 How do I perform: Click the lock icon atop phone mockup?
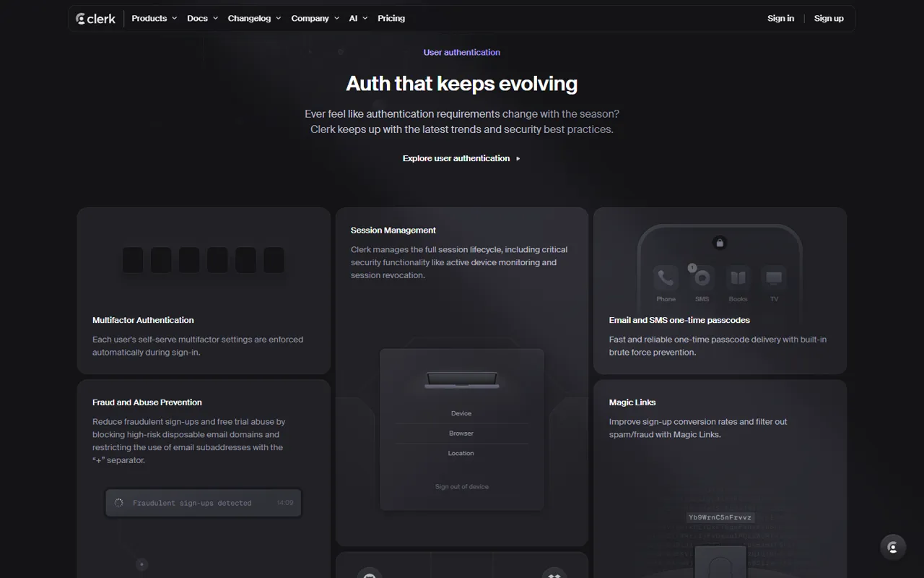tap(719, 243)
